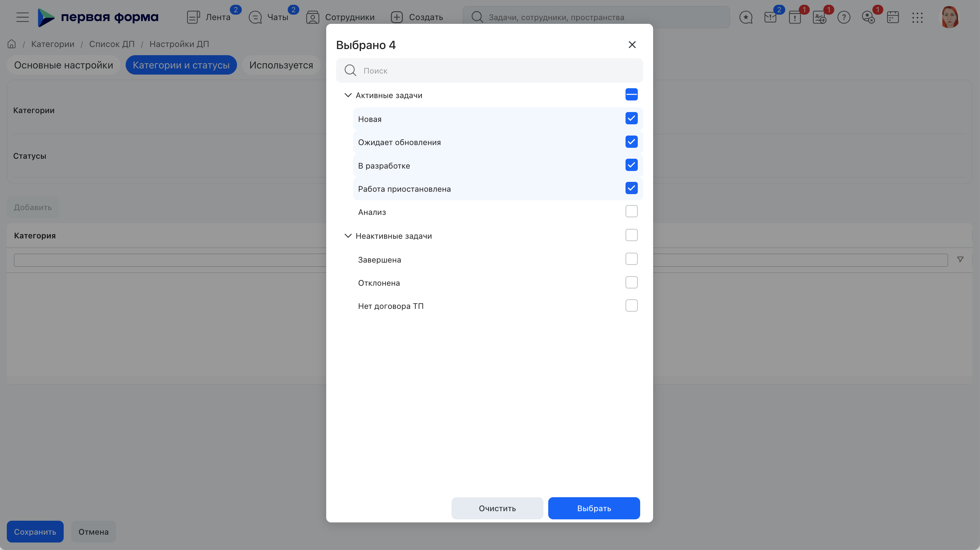
Task: Open signatures icon with red badge
Action: point(820,17)
